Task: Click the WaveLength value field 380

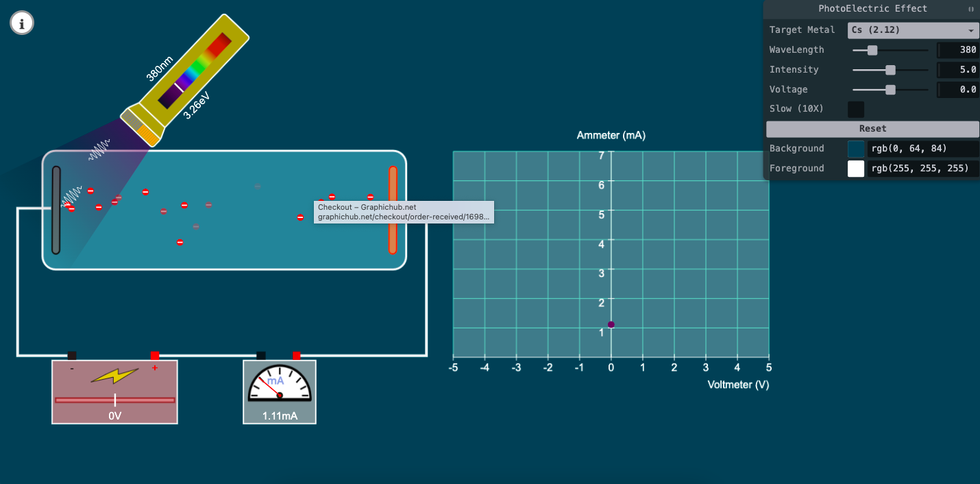Action: pos(958,50)
